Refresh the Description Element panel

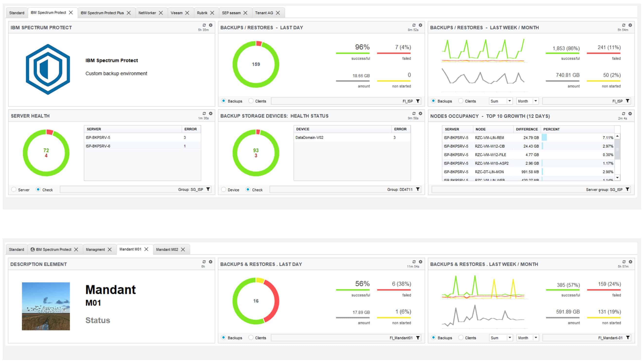pos(204,262)
